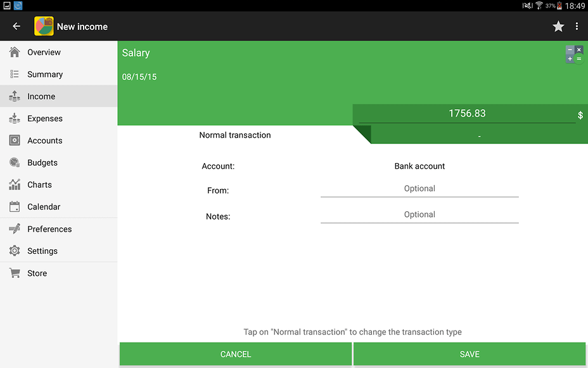
Task: Change transaction type via Normal transaction
Action: tap(234, 135)
